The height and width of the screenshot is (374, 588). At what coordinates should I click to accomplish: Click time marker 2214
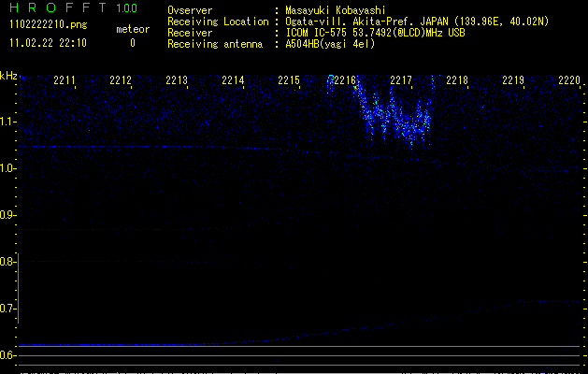pyautogui.click(x=233, y=79)
